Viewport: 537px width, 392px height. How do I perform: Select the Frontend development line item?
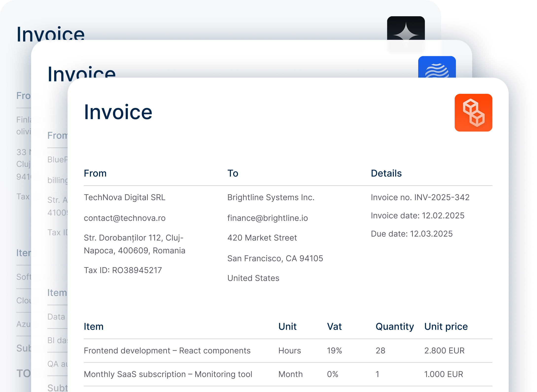click(x=168, y=351)
